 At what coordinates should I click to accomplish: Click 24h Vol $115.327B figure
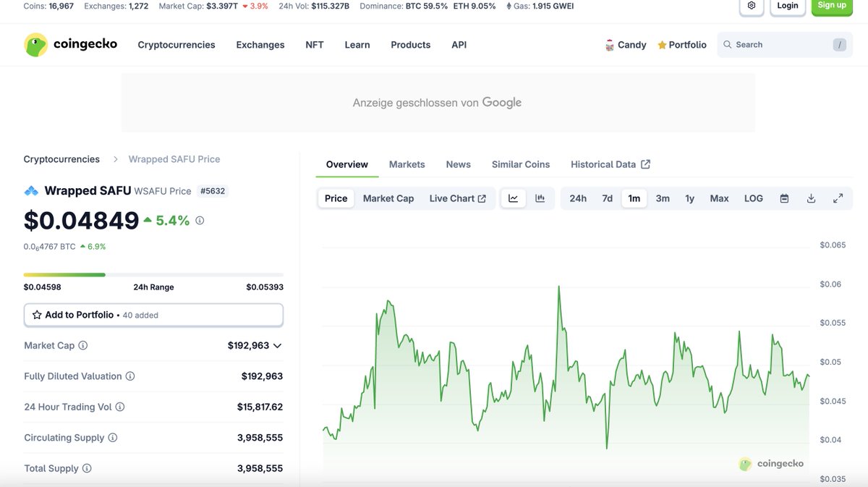[x=330, y=6]
